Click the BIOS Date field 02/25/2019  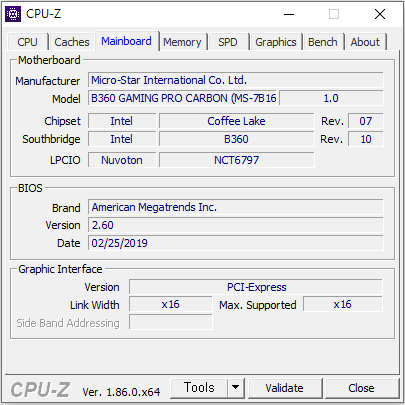tap(236, 243)
